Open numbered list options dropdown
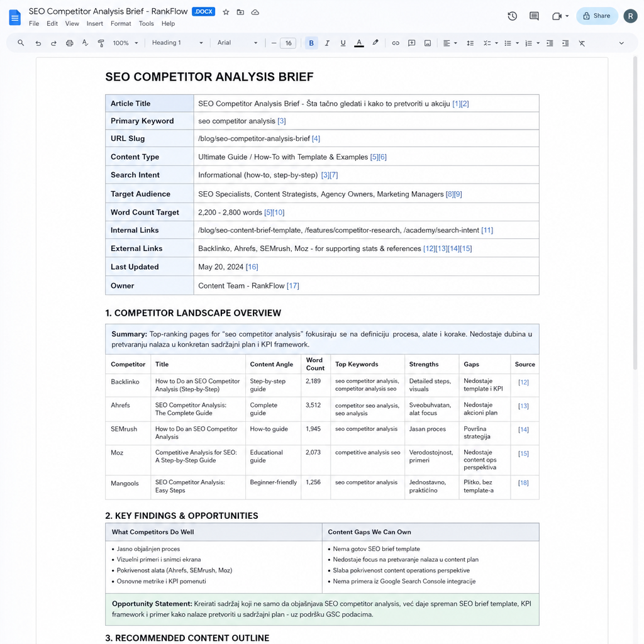Viewport: 644px width, 644px height. click(x=538, y=43)
